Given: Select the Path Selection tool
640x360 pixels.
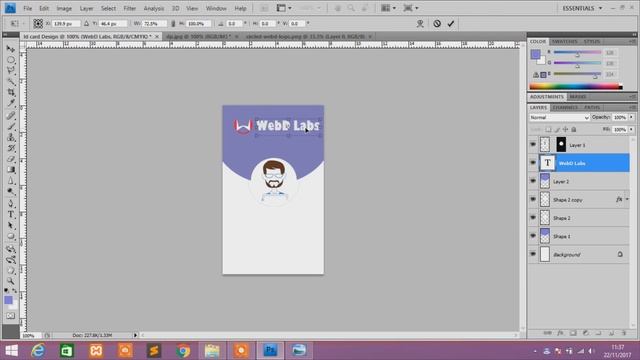Looking at the screenshot, I should (11, 225).
